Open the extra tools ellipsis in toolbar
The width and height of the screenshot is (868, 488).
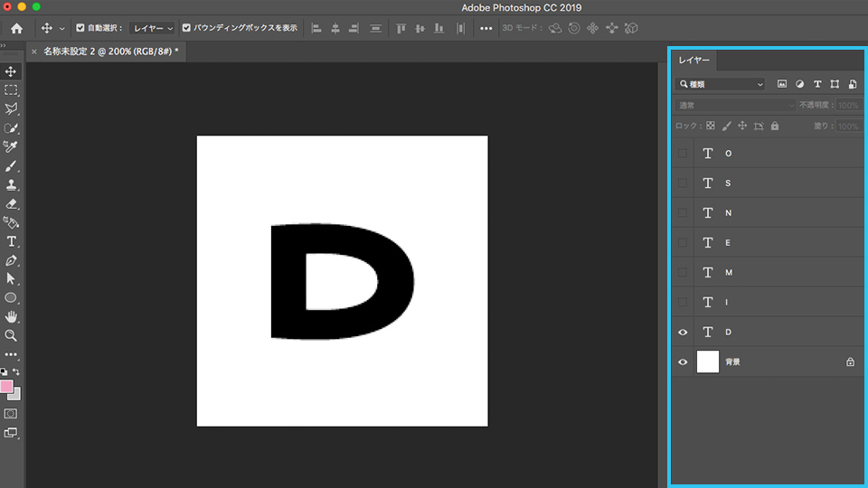pyautogui.click(x=11, y=354)
